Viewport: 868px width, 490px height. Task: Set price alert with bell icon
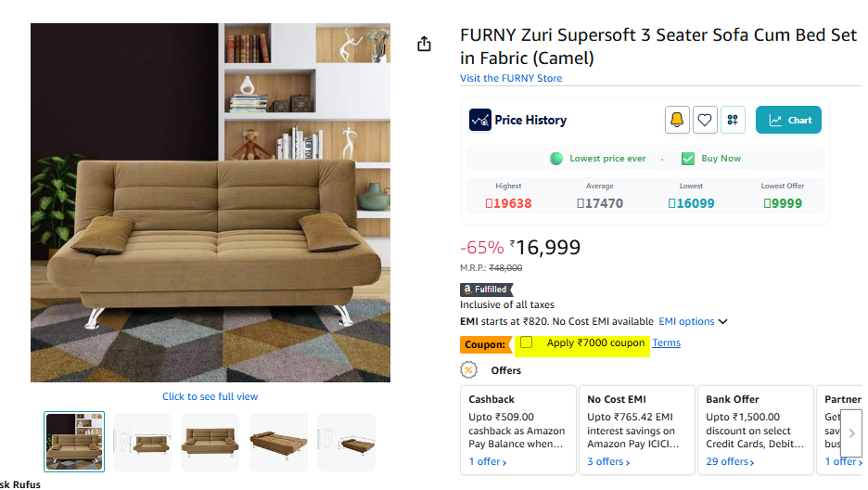pos(676,120)
